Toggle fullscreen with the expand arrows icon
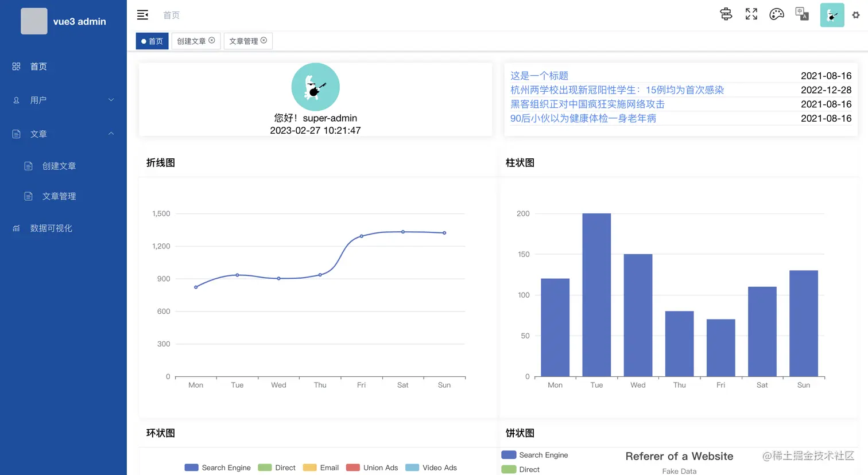Screen dimensions: 868x475 pos(751,14)
